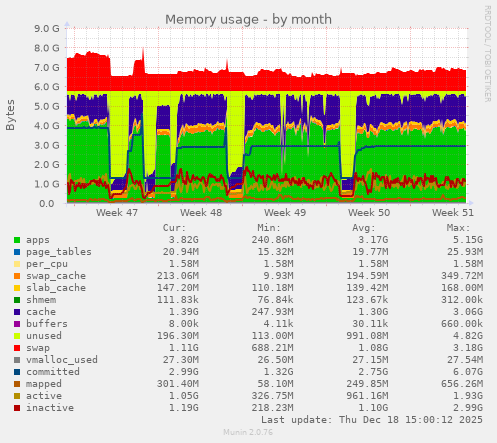The width and height of the screenshot is (497, 443).
Task: Click the 'Week 50' axis label
Action: [x=369, y=213]
